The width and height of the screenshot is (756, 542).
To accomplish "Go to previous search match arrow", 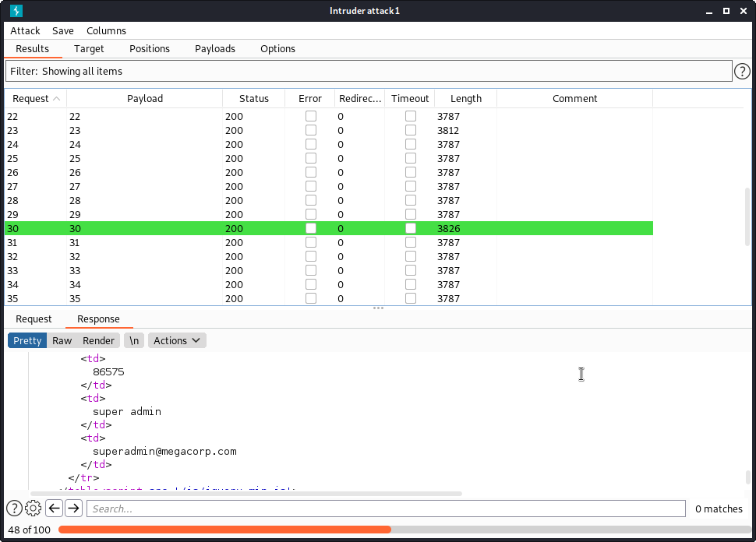I will (x=55, y=509).
